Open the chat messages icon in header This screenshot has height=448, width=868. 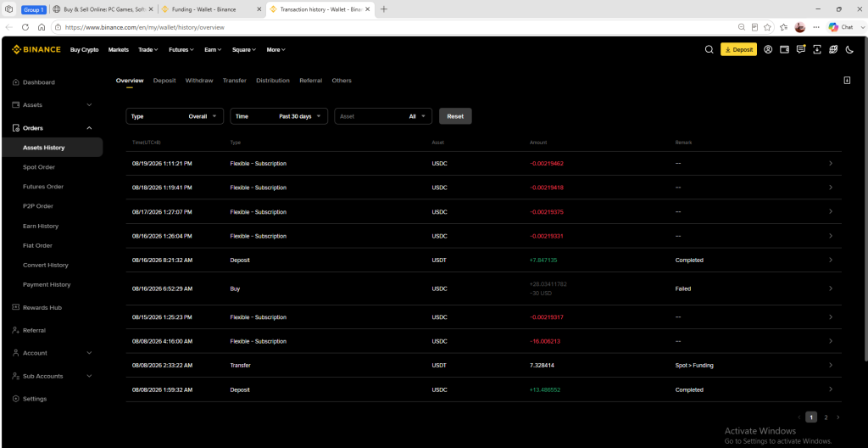[x=800, y=49]
